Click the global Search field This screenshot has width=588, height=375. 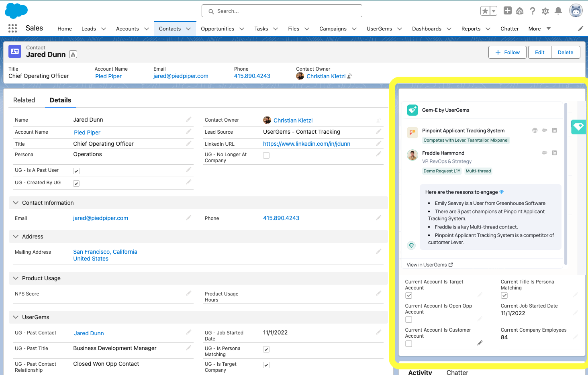point(282,11)
